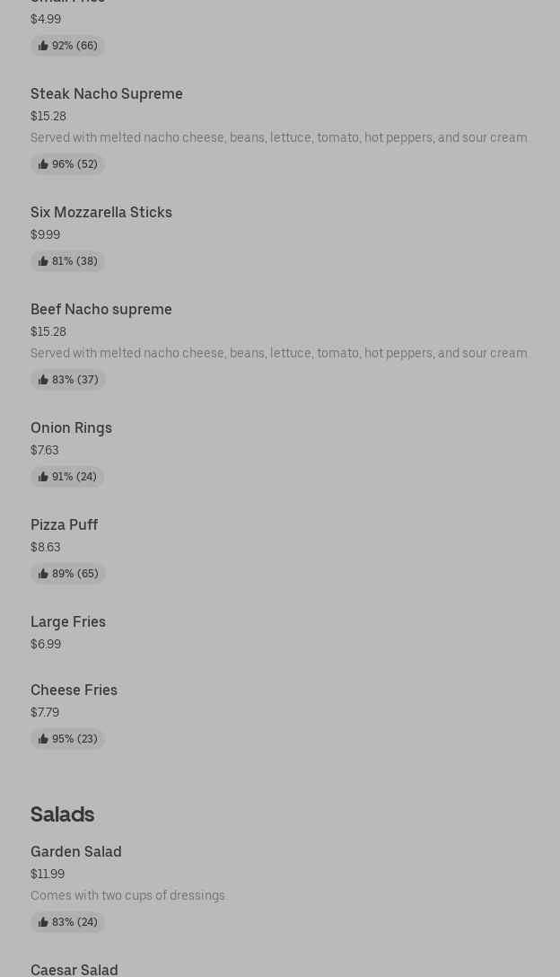Select Six Mozzarella Sticks menu item
Image resolution: width=560 pixels, height=977 pixels.
coord(101,213)
